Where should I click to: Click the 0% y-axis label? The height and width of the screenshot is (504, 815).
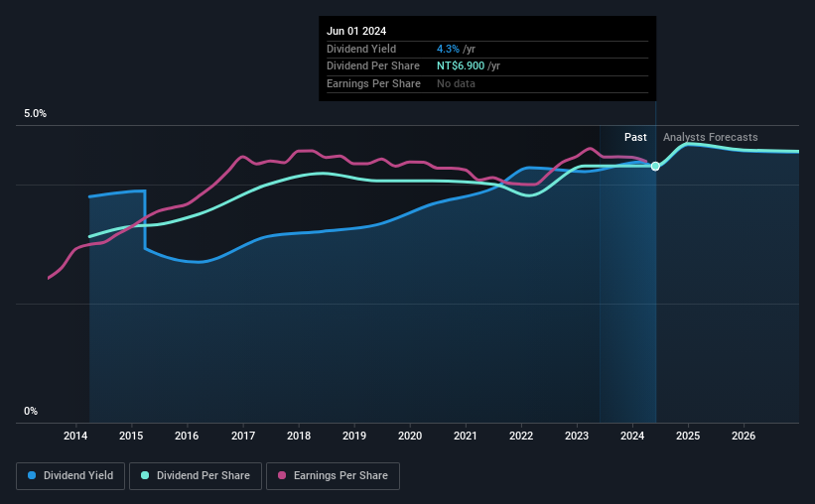(x=31, y=411)
